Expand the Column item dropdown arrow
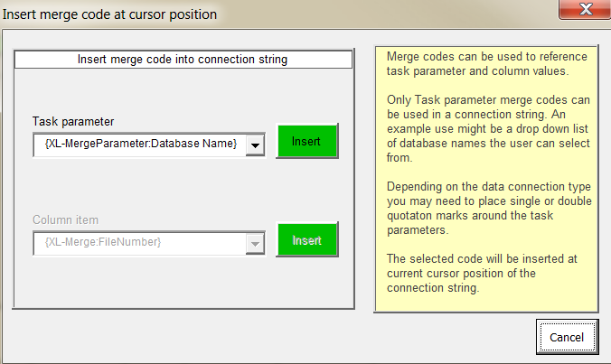Viewport: 611px width, 364px height. [255, 244]
